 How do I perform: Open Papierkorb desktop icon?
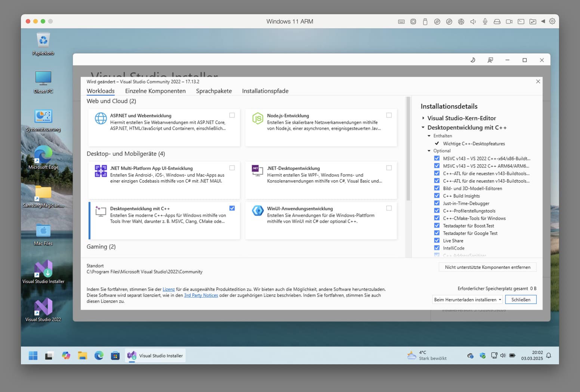coord(43,44)
